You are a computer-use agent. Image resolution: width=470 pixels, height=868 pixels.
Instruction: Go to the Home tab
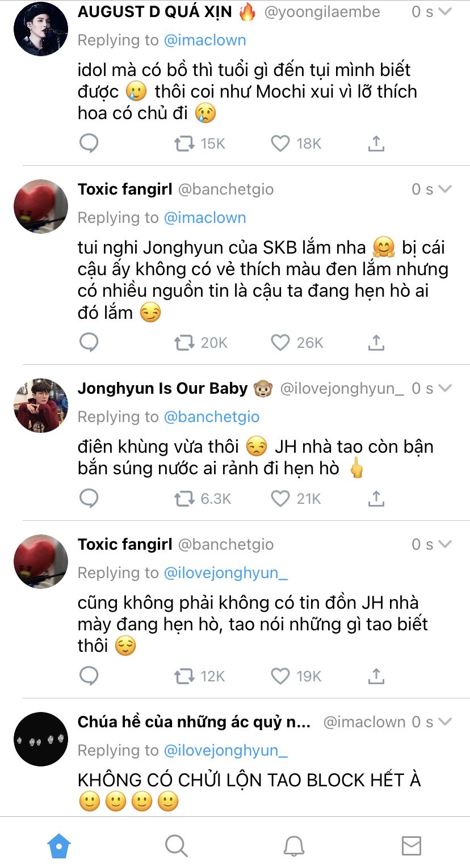click(x=59, y=846)
